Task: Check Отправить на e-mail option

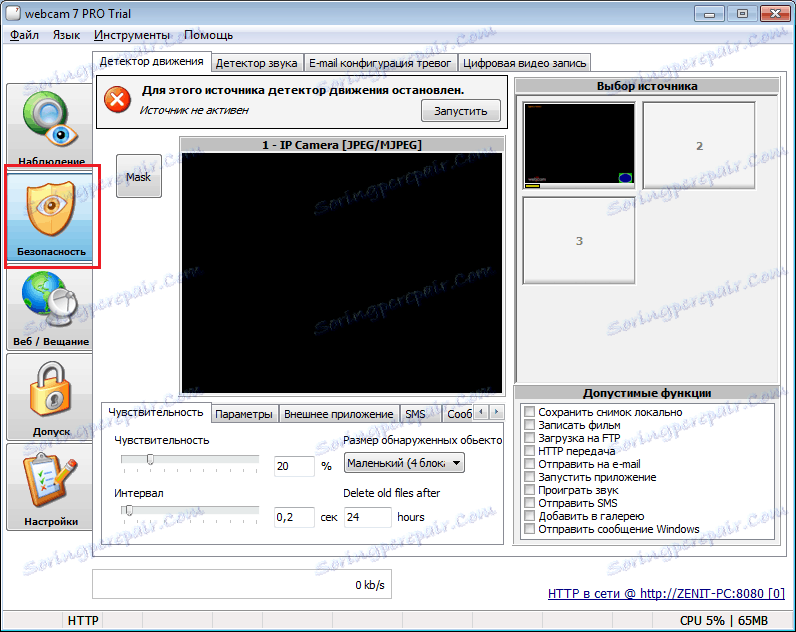Action: [529, 464]
